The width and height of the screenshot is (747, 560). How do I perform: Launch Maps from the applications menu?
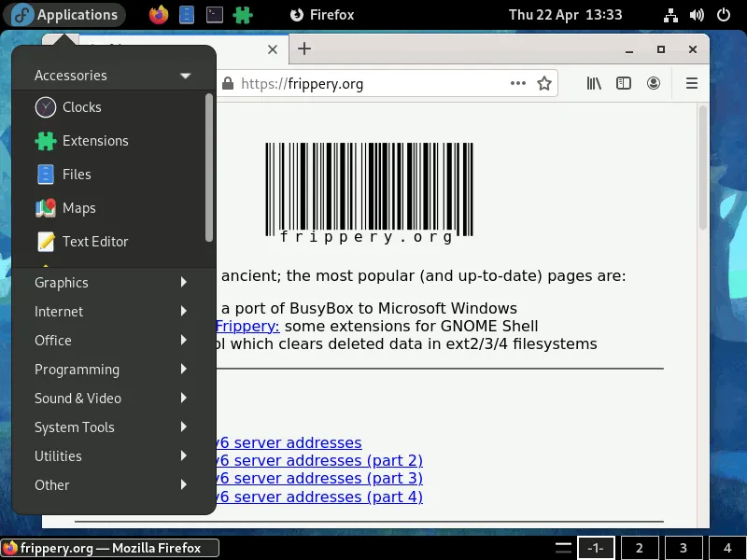coord(78,208)
